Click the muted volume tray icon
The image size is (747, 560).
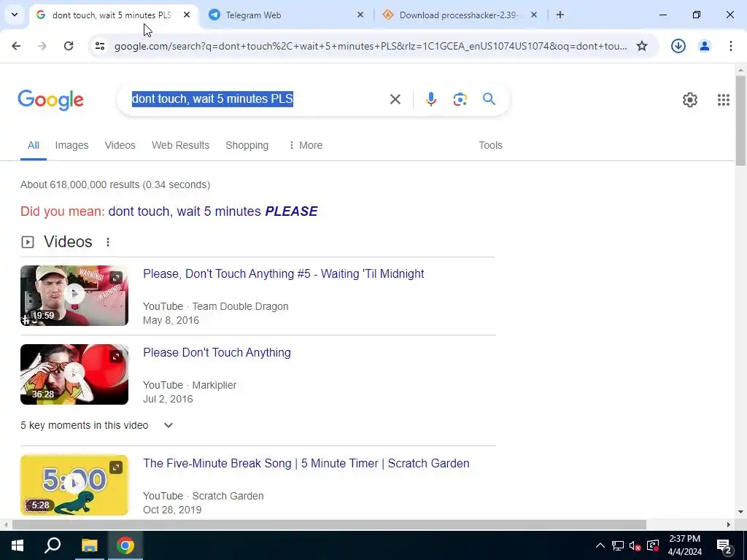point(635,545)
